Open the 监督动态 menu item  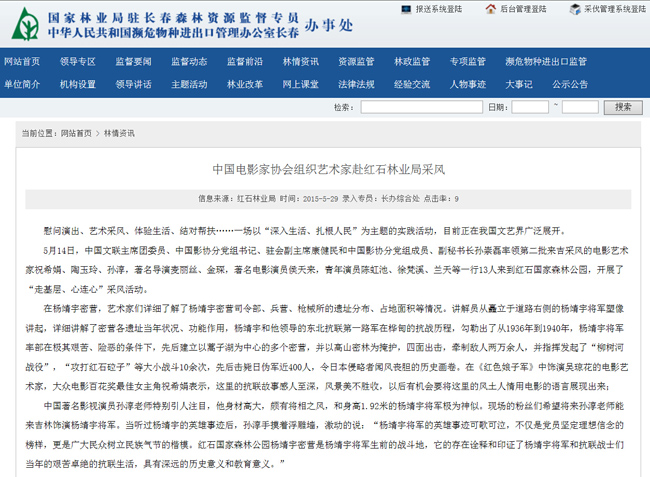point(189,62)
